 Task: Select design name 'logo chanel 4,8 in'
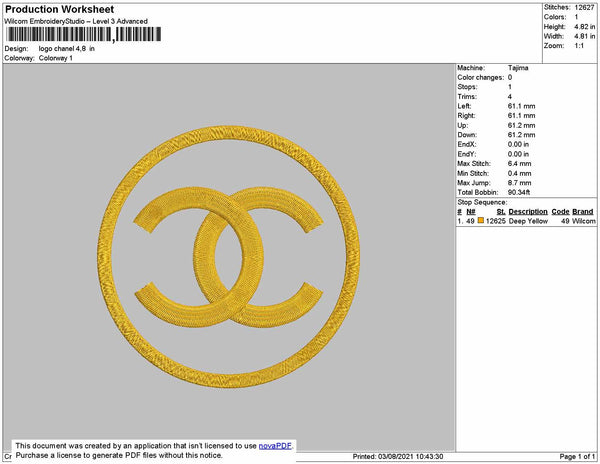tap(67, 49)
